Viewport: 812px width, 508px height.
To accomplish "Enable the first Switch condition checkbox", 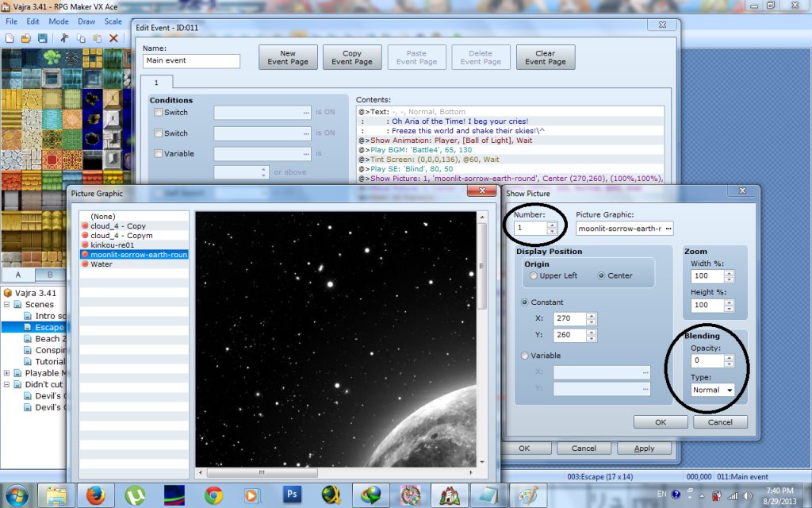I will 159,112.
